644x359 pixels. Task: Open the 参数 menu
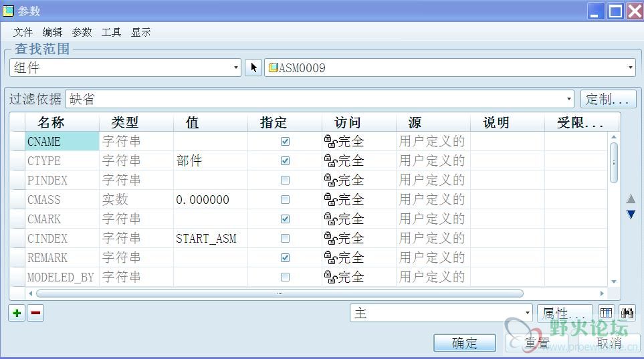point(82,32)
